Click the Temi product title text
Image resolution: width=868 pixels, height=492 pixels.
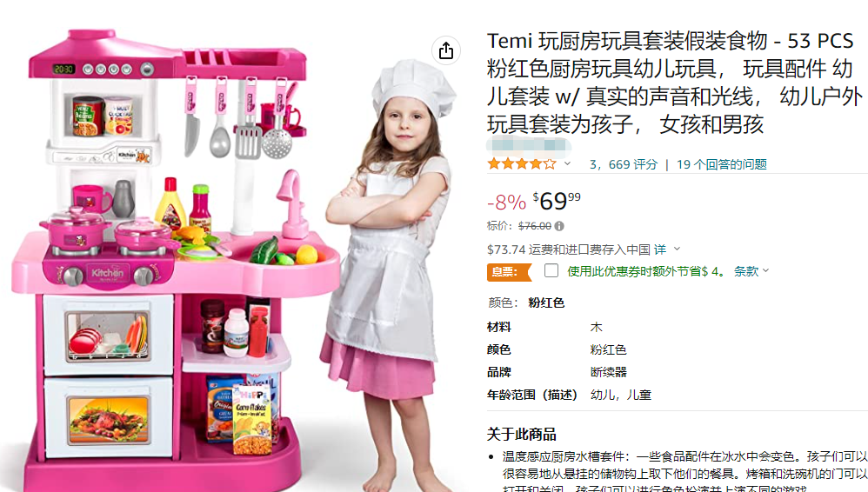pos(675,82)
